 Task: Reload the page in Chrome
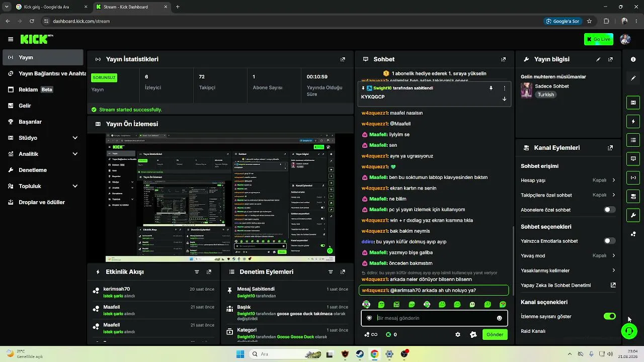click(32, 21)
